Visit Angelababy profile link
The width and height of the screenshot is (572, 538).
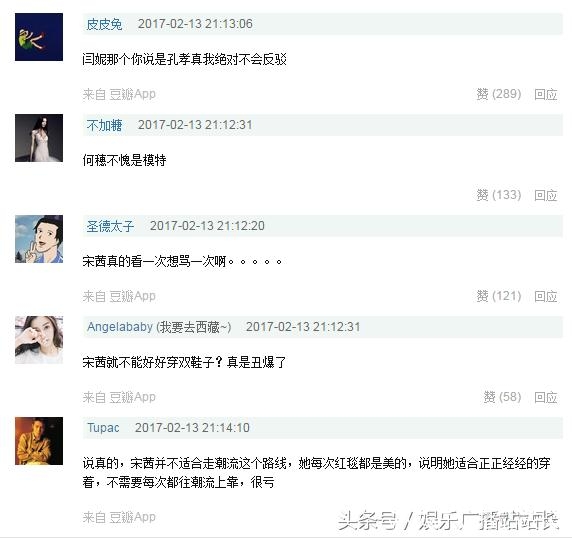120,327
